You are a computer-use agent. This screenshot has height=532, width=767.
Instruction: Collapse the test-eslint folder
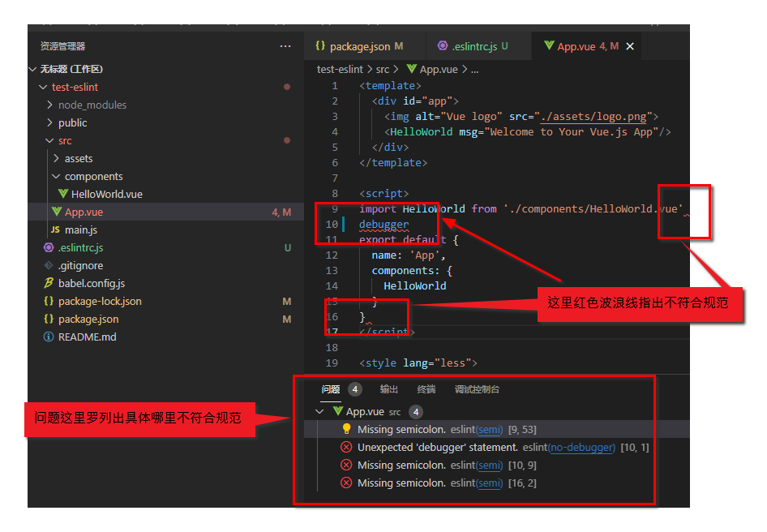point(43,87)
